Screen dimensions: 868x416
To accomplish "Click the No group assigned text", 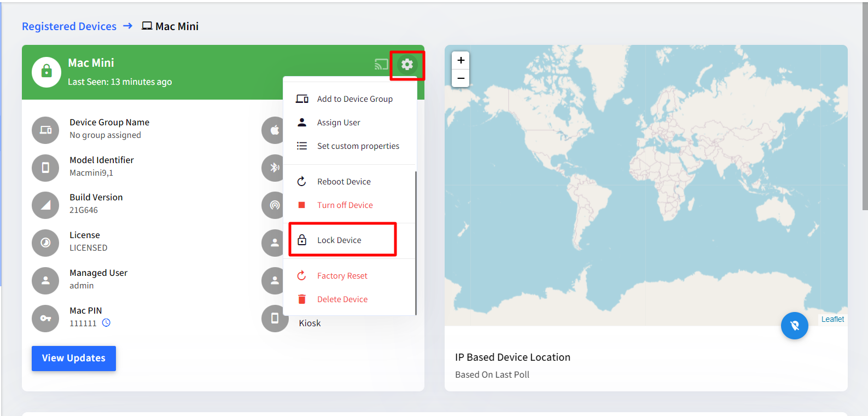I will click(x=105, y=135).
